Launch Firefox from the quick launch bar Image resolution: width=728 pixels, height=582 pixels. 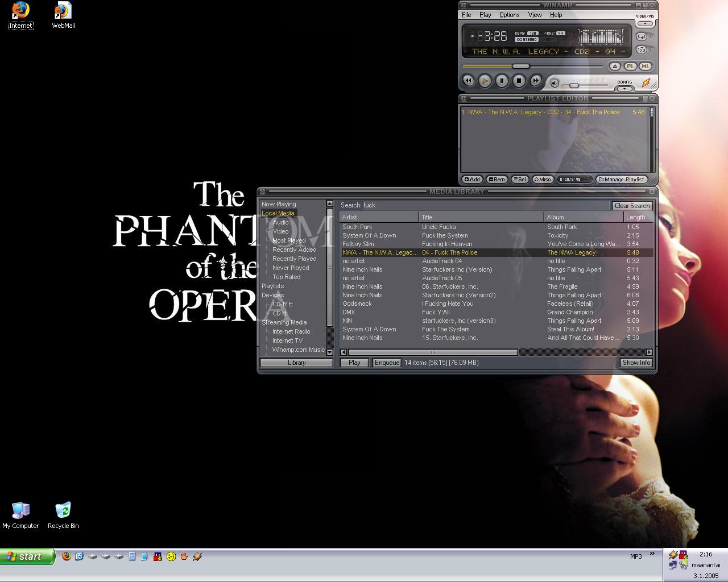pos(67,556)
